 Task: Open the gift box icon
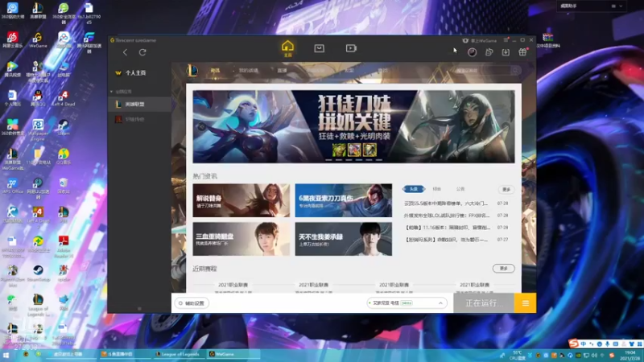pos(522,52)
